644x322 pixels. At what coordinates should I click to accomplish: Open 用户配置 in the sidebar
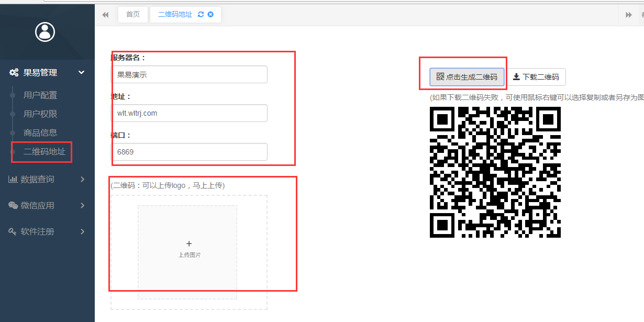pyautogui.click(x=40, y=95)
